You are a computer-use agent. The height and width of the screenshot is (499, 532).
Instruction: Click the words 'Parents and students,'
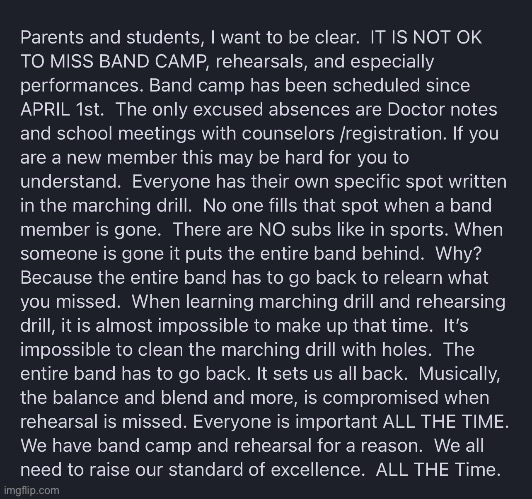click(112, 38)
